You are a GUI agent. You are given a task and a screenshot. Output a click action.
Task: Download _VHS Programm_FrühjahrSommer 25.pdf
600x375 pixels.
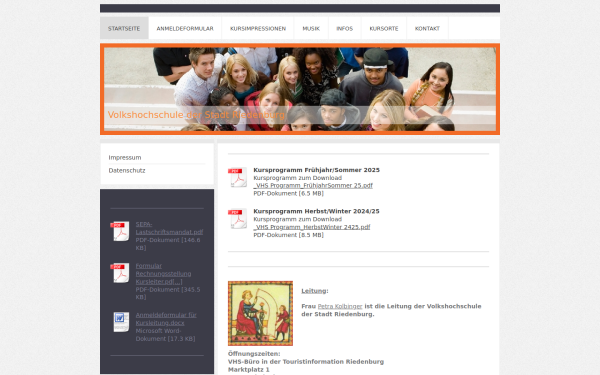click(313, 186)
